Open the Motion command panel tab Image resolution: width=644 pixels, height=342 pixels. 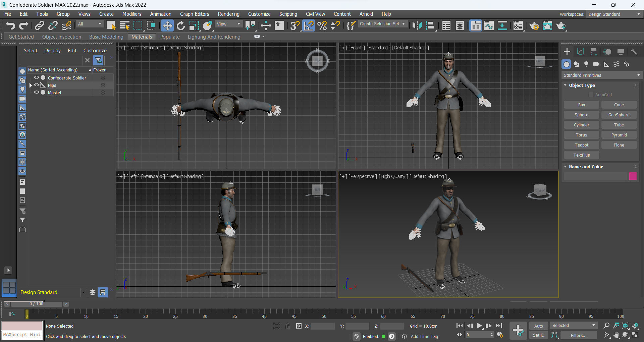click(x=607, y=52)
